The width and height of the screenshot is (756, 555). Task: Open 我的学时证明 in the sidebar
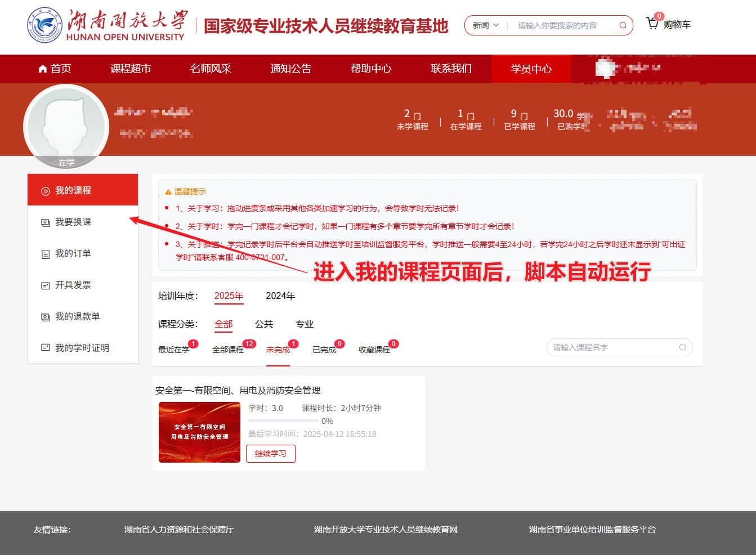point(82,348)
